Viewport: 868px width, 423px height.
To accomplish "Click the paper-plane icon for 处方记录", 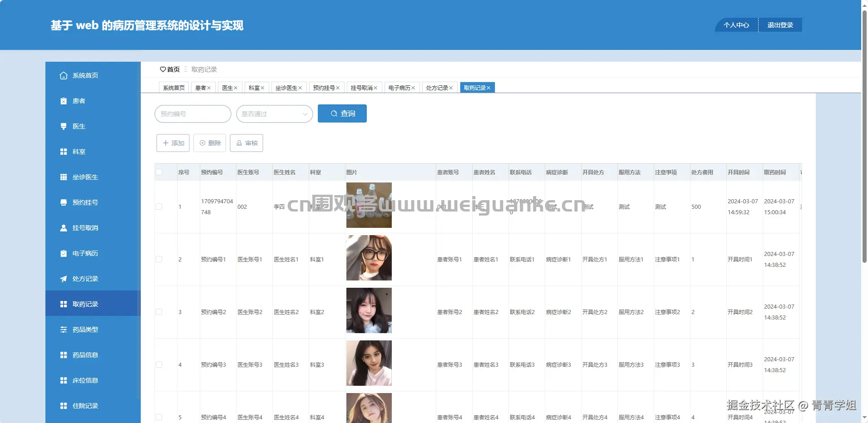I will click(64, 279).
